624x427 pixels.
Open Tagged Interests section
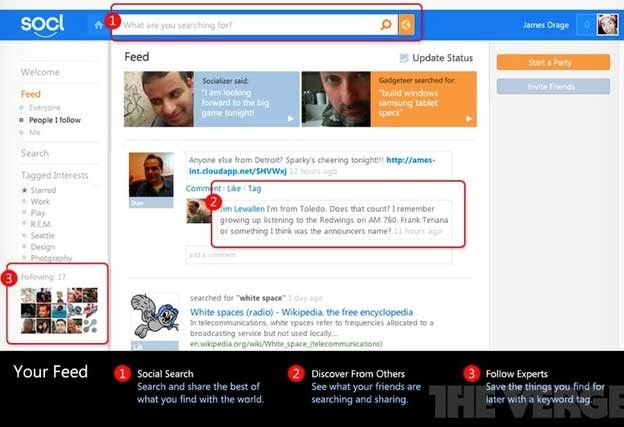55,175
